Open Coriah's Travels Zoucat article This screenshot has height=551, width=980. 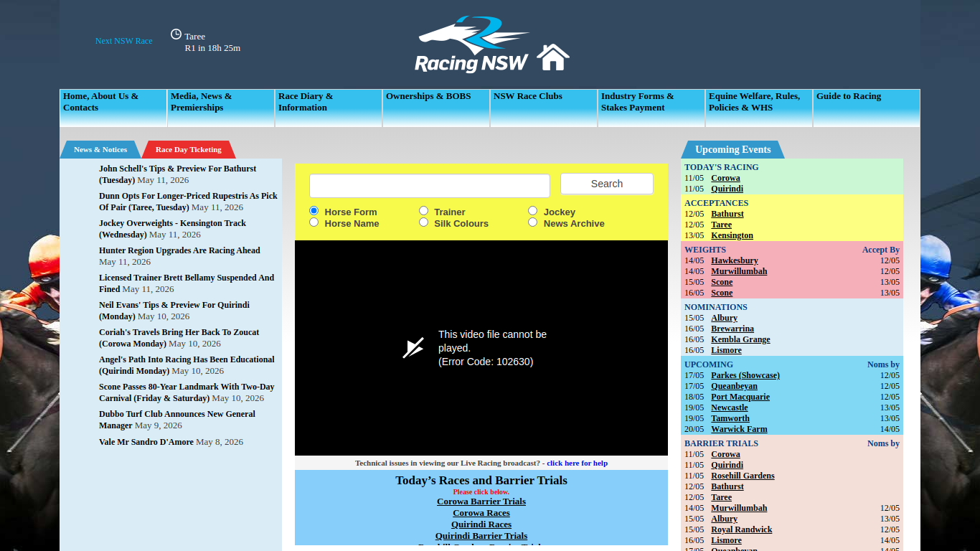[179, 338]
